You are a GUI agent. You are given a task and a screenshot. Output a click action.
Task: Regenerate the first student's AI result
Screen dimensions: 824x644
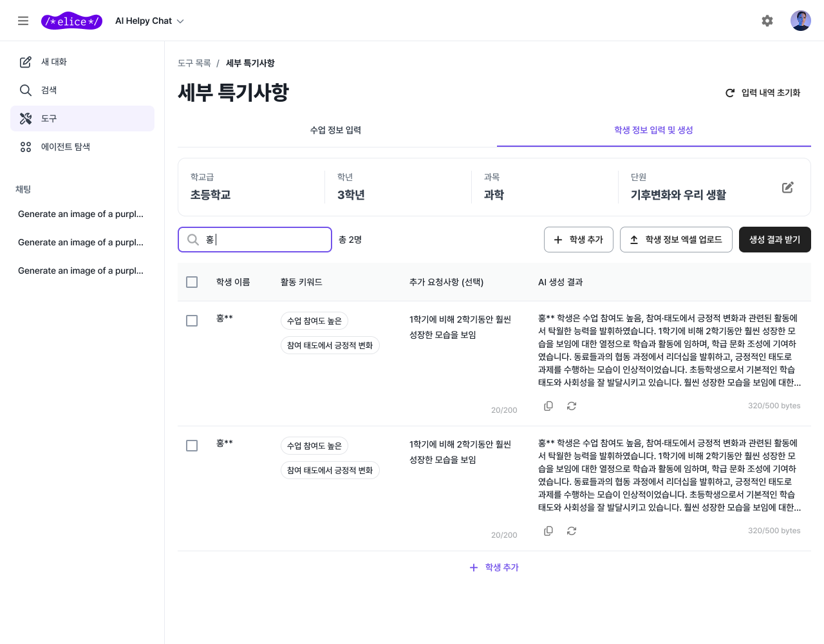coord(571,406)
